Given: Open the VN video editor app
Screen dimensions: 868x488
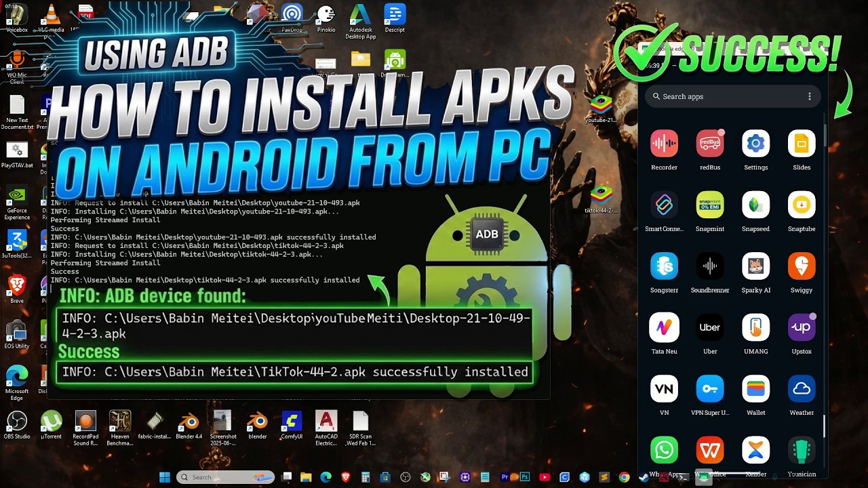Looking at the screenshot, I should [x=664, y=389].
